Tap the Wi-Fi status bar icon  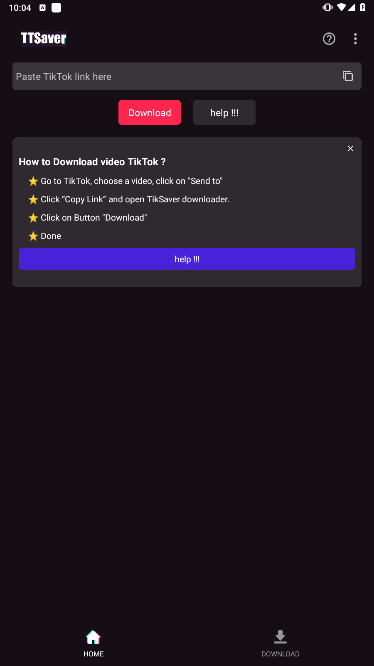(x=341, y=7)
